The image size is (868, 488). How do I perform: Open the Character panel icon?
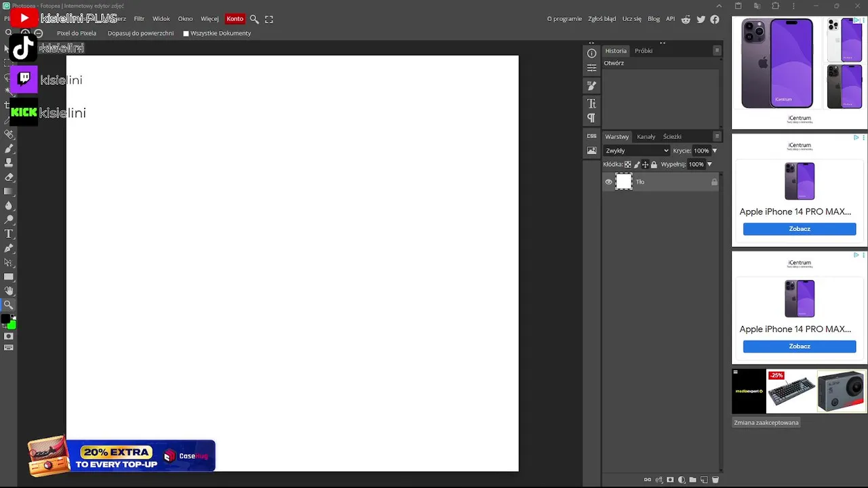tap(591, 104)
